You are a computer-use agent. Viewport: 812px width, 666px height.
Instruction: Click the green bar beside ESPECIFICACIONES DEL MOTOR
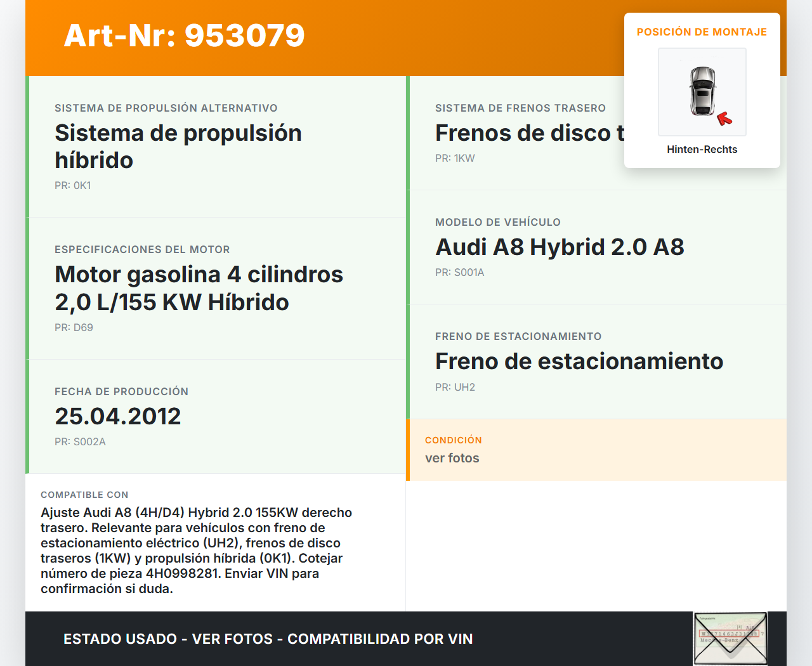click(27, 287)
